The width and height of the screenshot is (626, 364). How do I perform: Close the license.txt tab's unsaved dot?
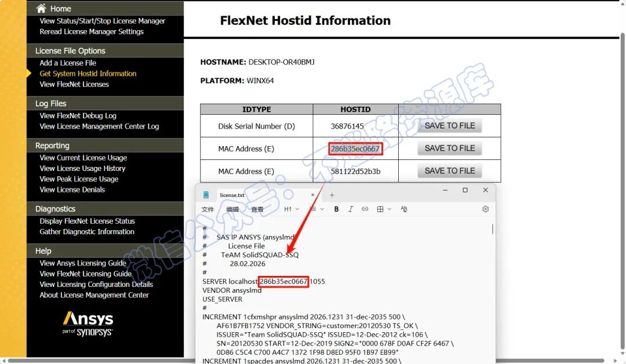pyautogui.click(x=312, y=195)
